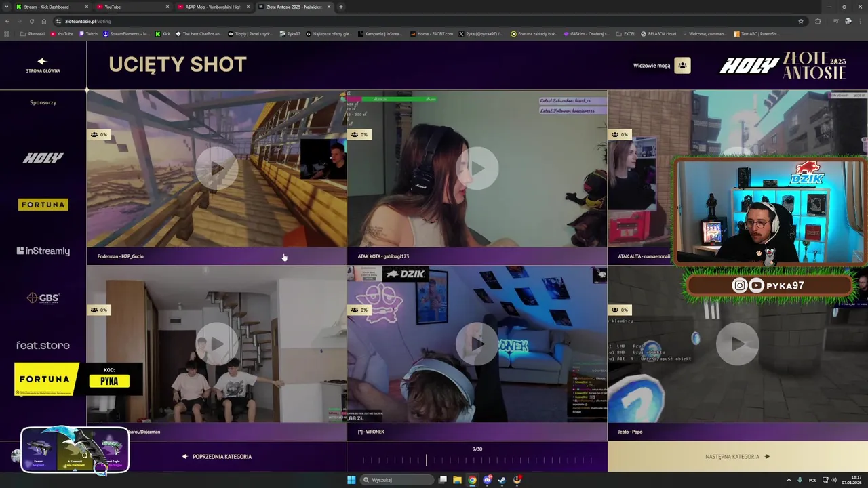Open a new browser tab
868x488 pixels.
[x=340, y=7]
